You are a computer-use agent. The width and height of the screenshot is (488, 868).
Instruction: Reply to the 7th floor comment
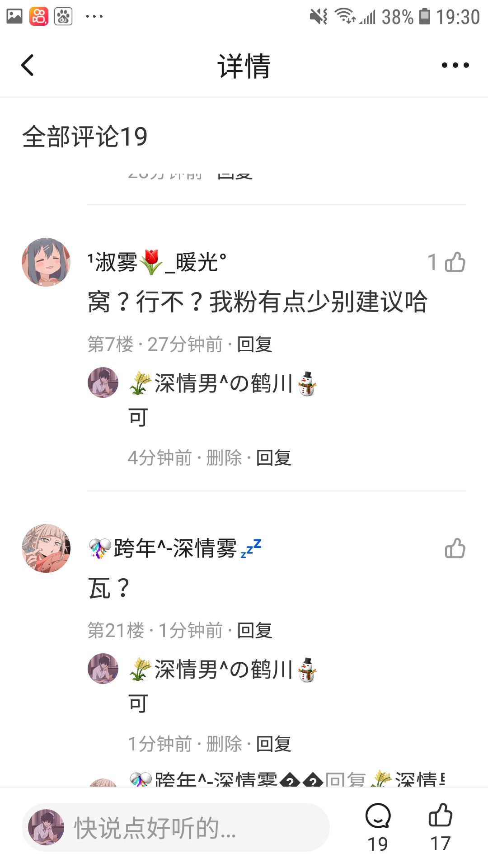tap(255, 344)
